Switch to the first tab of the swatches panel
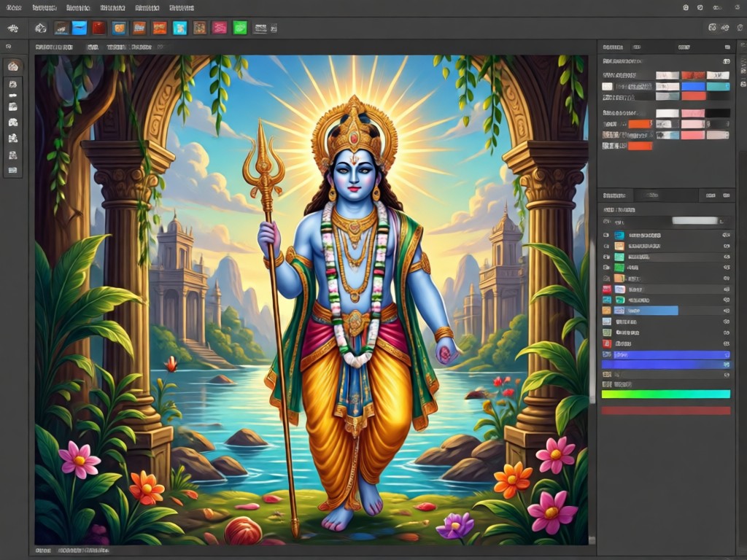Screen dimensions: 747x560 [x=613, y=47]
